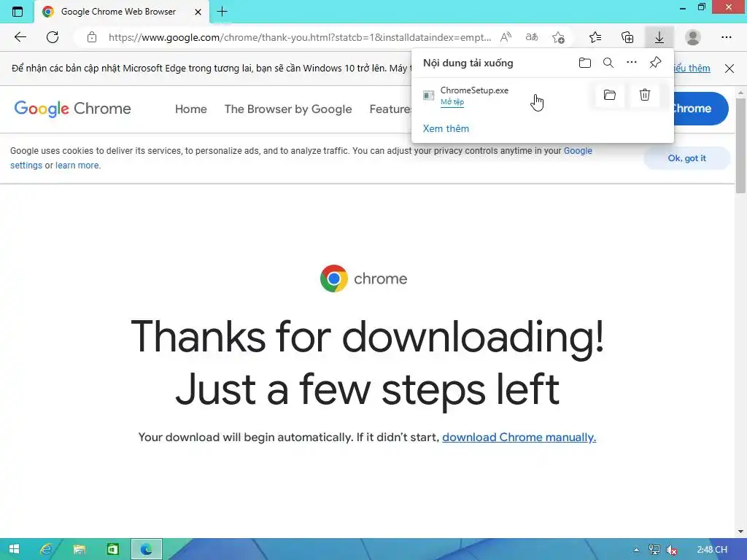Viewport: 747px width, 560px height.
Task: Close the Google Chrome Web Browser tab
Action: [198, 12]
